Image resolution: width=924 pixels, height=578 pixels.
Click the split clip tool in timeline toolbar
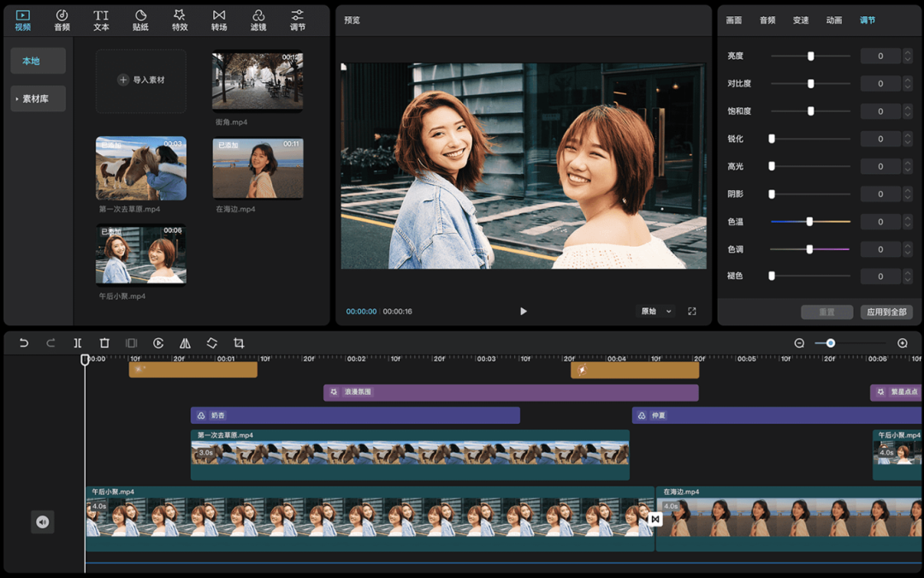click(x=77, y=343)
